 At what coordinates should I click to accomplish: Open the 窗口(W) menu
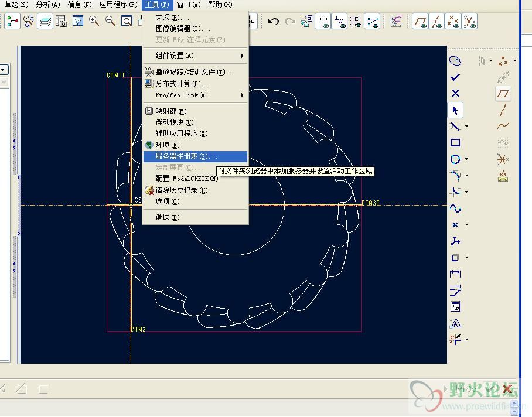189,5
